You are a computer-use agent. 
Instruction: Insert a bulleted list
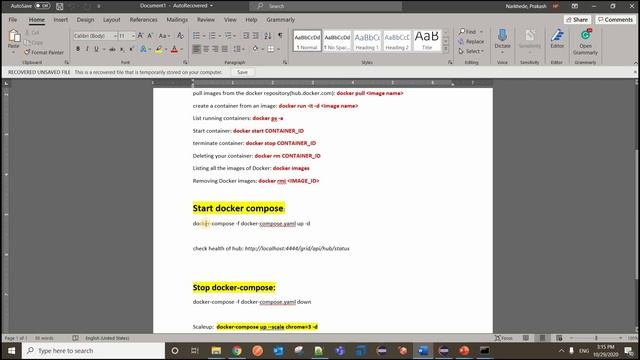(x=196, y=36)
